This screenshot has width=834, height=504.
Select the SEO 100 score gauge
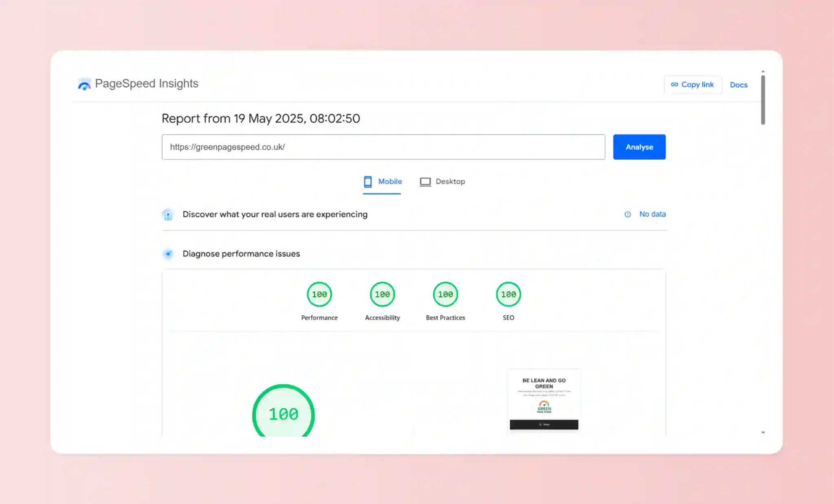509,294
